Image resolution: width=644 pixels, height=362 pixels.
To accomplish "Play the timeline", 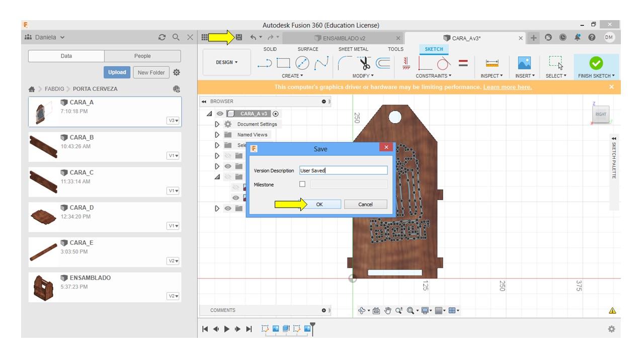I will point(226,329).
